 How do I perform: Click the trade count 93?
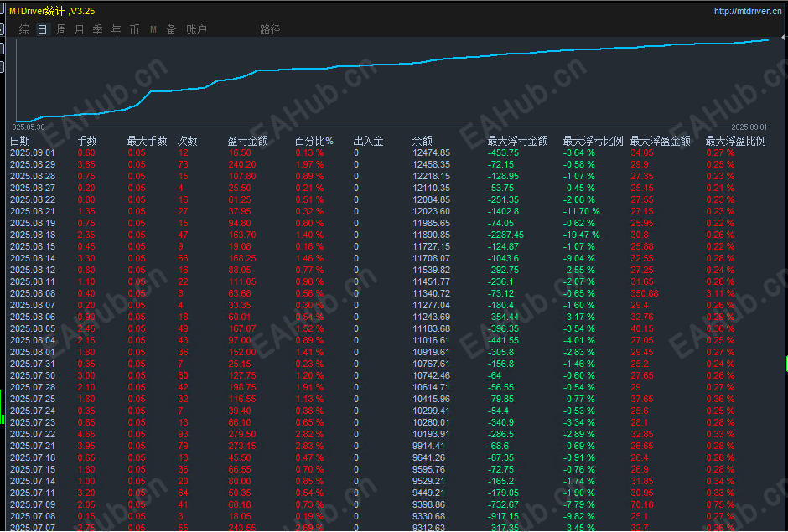[x=183, y=434]
